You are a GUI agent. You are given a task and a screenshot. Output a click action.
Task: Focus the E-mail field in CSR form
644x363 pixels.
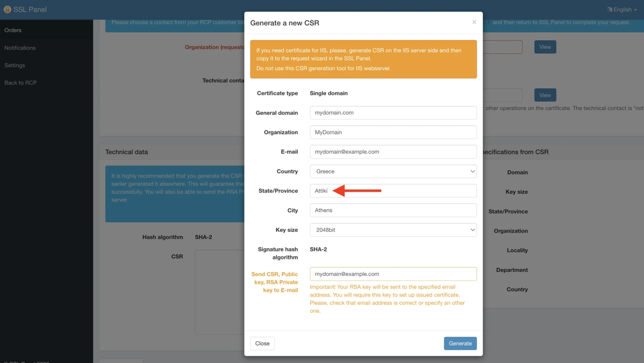point(393,152)
